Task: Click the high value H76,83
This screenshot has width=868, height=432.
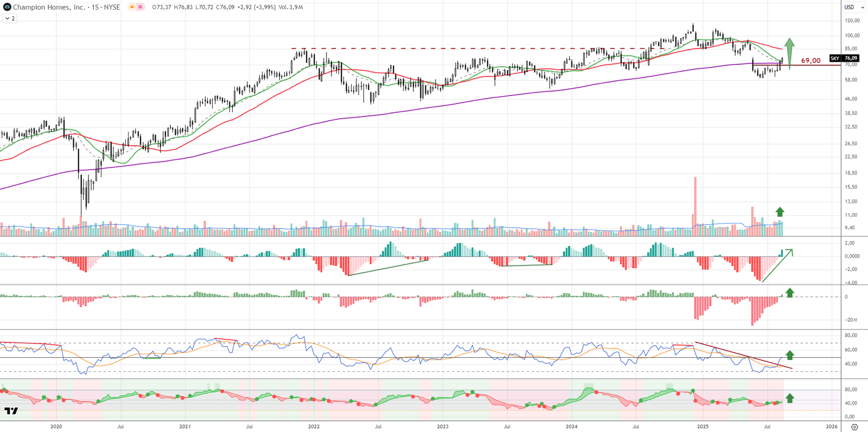Action: click(183, 7)
